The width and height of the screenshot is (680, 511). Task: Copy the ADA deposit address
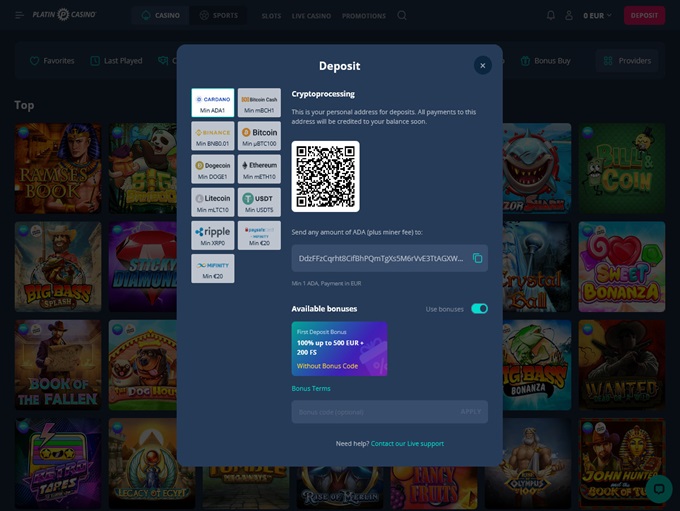(477, 258)
